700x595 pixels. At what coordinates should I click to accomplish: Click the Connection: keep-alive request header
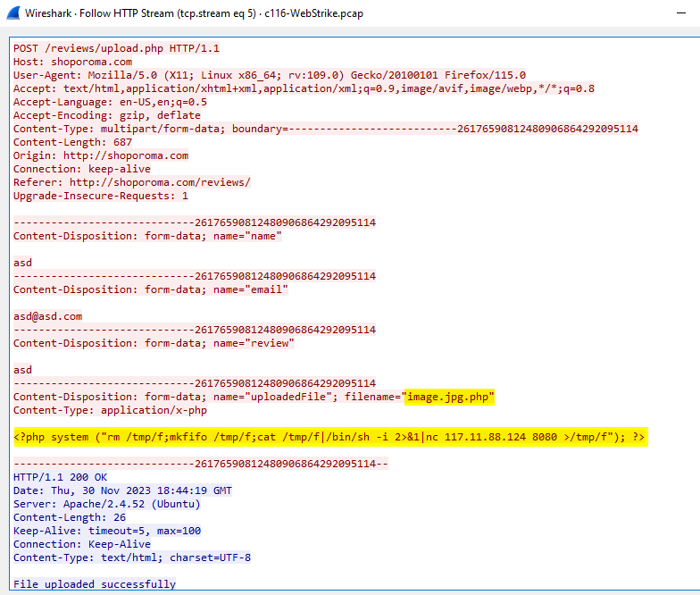pos(82,169)
